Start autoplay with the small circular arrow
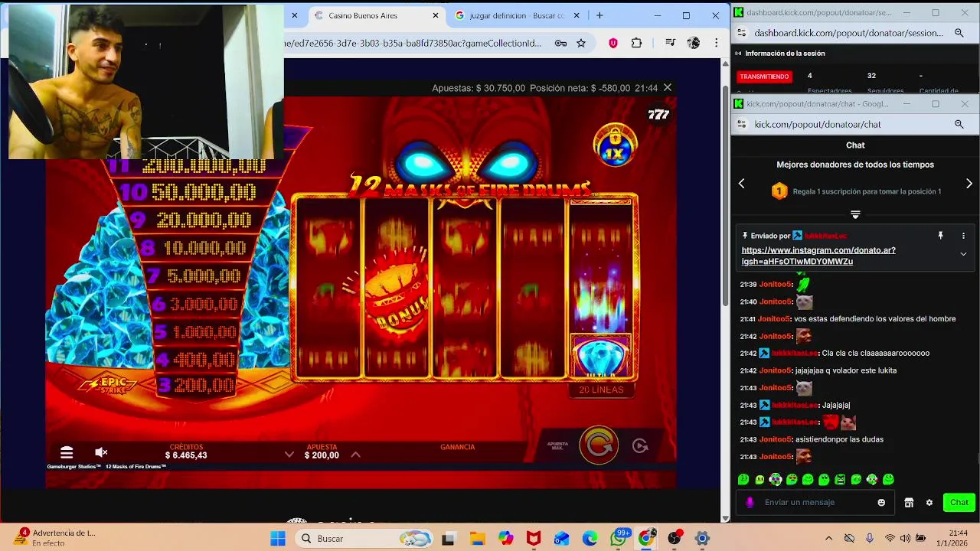The height and width of the screenshot is (551, 980). click(x=640, y=445)
